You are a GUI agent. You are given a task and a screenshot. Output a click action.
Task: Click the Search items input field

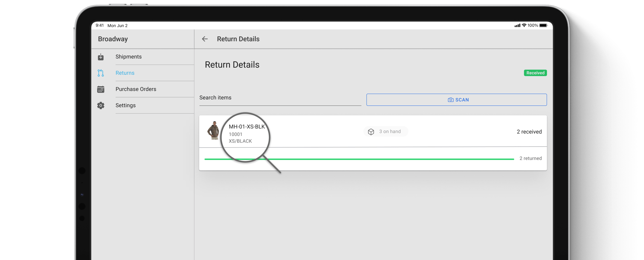[x=280, y=98]
